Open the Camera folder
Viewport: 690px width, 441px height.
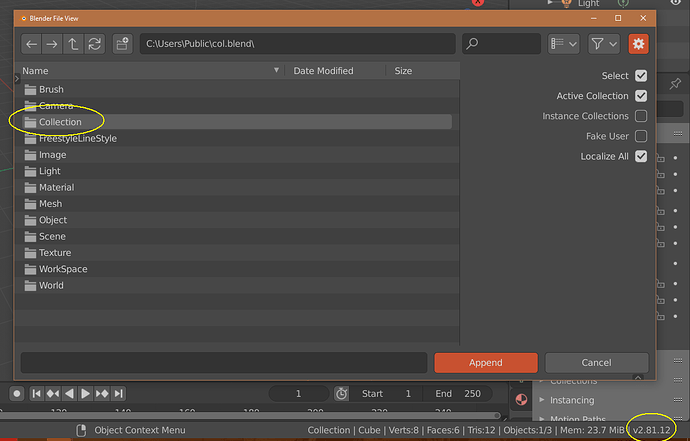(237, 106)
